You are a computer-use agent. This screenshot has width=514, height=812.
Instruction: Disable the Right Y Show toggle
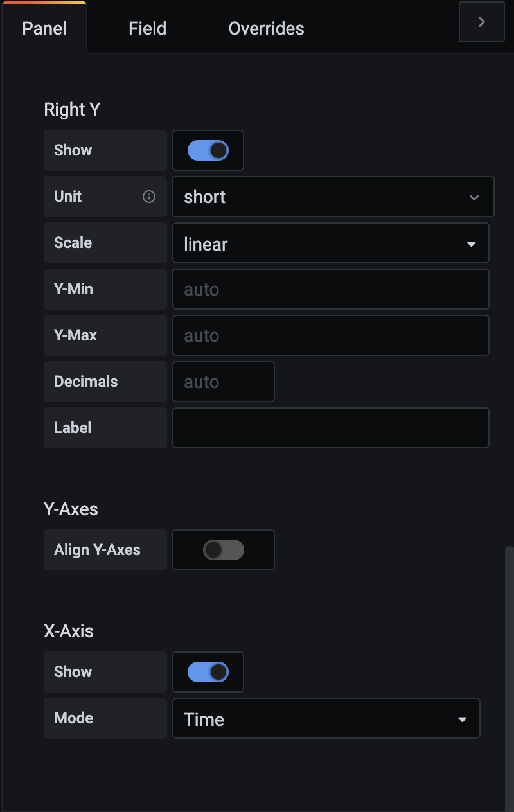[x=208, y=150]
